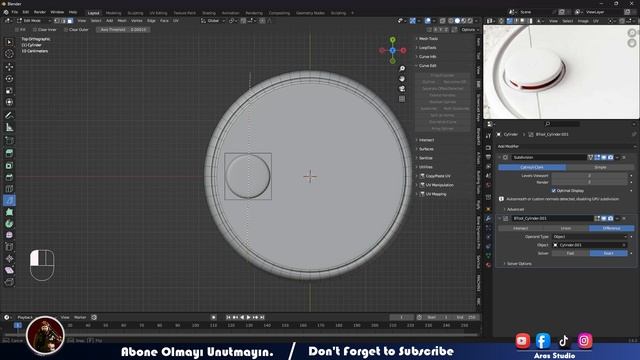The width and height of the screenshot is (640, 360).
Task: Enable edge select mode
Action: (x=64, y=20)
